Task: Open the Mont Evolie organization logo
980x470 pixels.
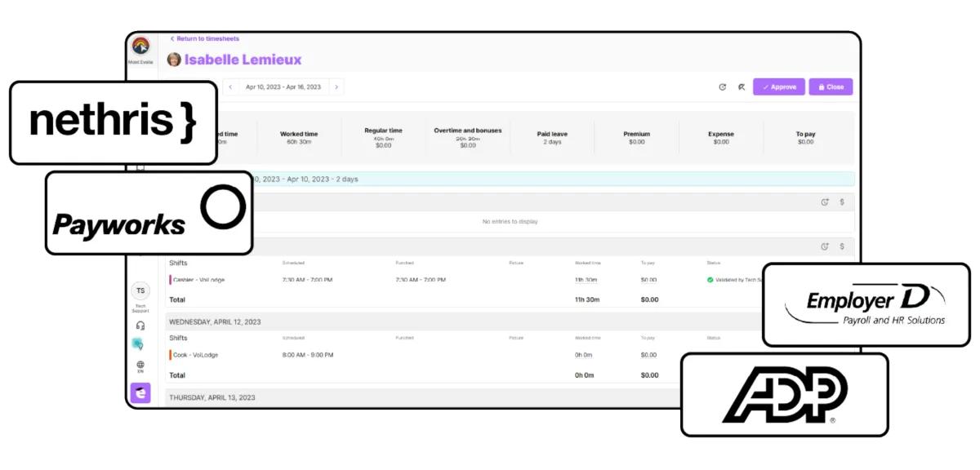Action: 140,46
